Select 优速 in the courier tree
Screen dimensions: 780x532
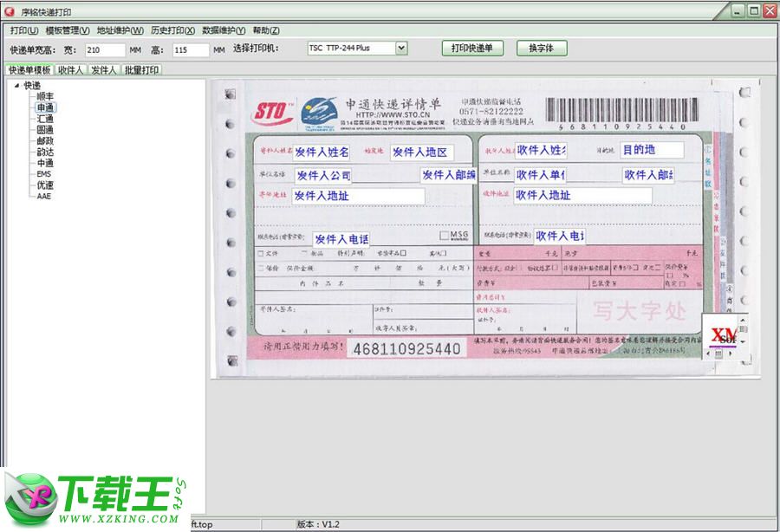(x=45, y=185)
